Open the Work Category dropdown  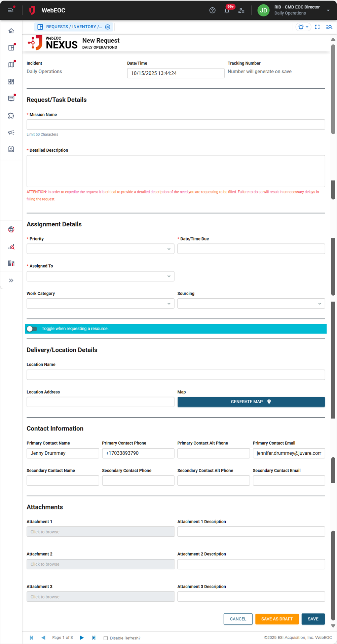100,304
